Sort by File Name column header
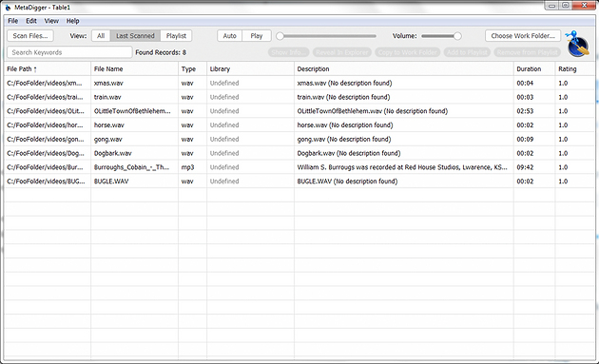This screenshot has height=364, width=599. tap(134, 69)
